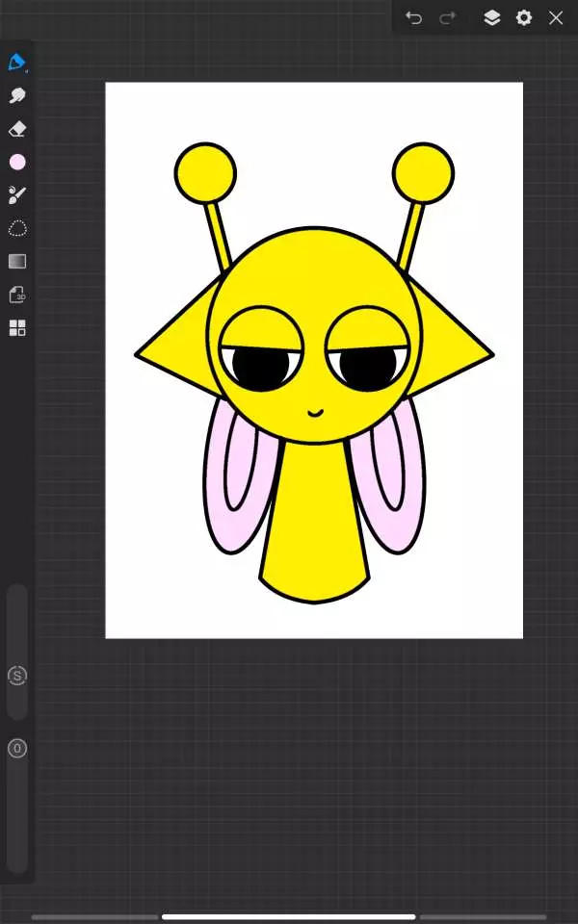The width and height of the screenshot is (578, 924).
Task: Open the Layers panel
Action: 491,17
